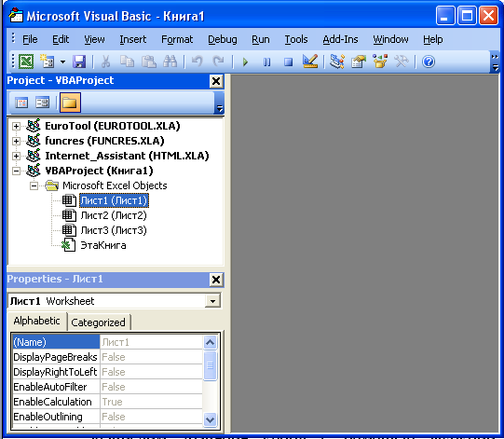Click the Paste clipboard icon
Image resolution: width=504 pixels, height=439 pixels.
pyautogui.click(x=149, y=62)
